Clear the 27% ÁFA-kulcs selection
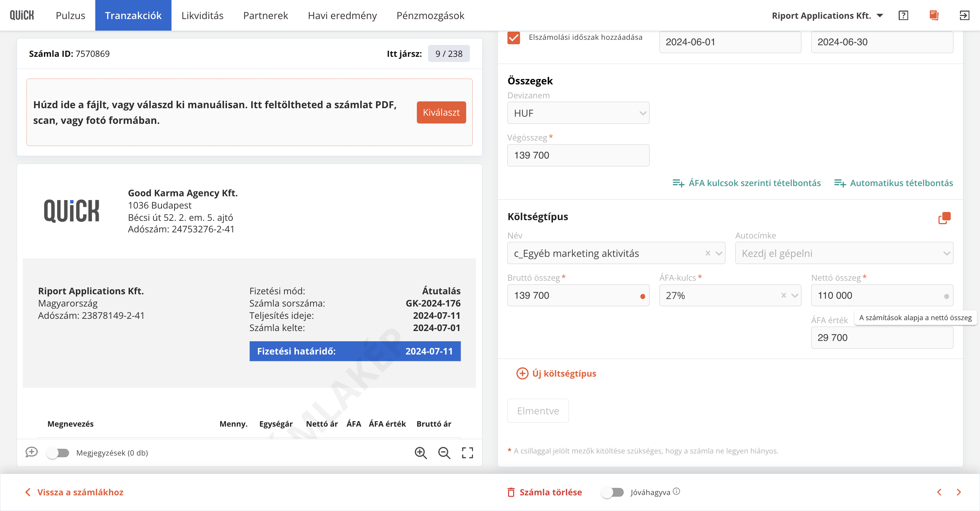 [784, 295]
